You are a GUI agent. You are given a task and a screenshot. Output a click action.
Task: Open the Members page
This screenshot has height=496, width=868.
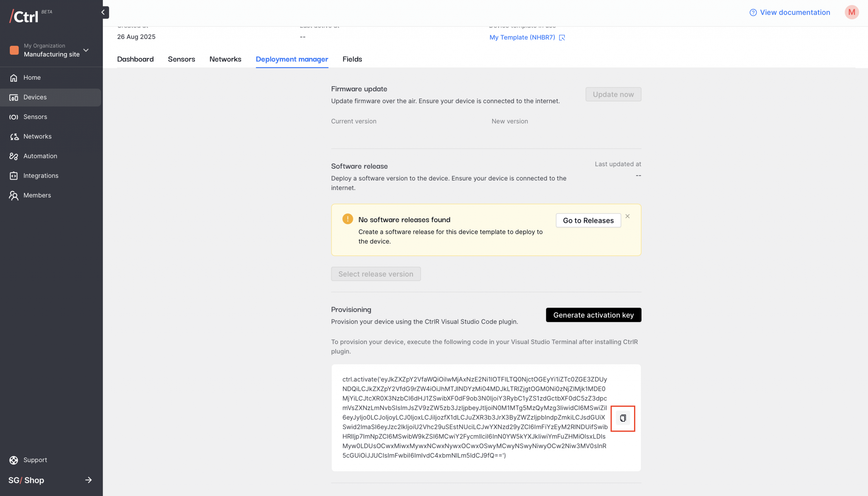pos(37,195)
